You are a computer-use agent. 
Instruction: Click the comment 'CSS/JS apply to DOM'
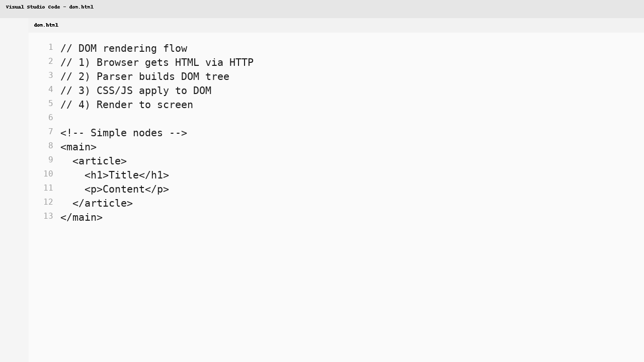tap(136, 90)
